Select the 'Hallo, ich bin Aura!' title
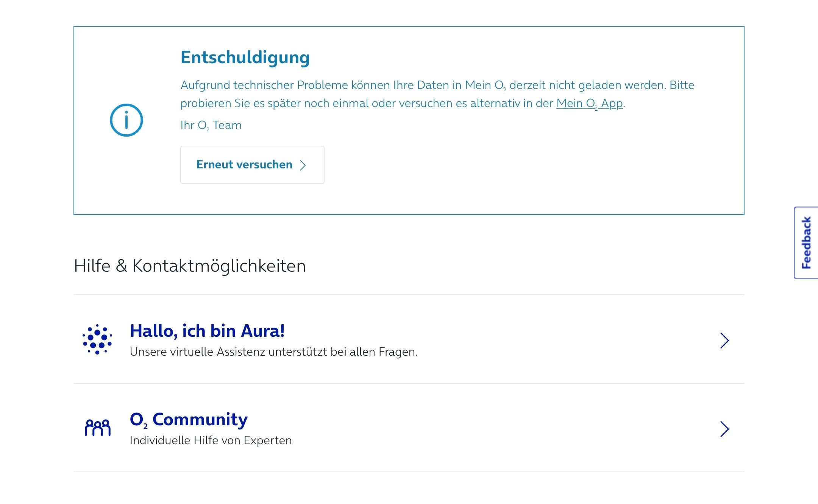The image size is (818, 504). pos(207,331)
